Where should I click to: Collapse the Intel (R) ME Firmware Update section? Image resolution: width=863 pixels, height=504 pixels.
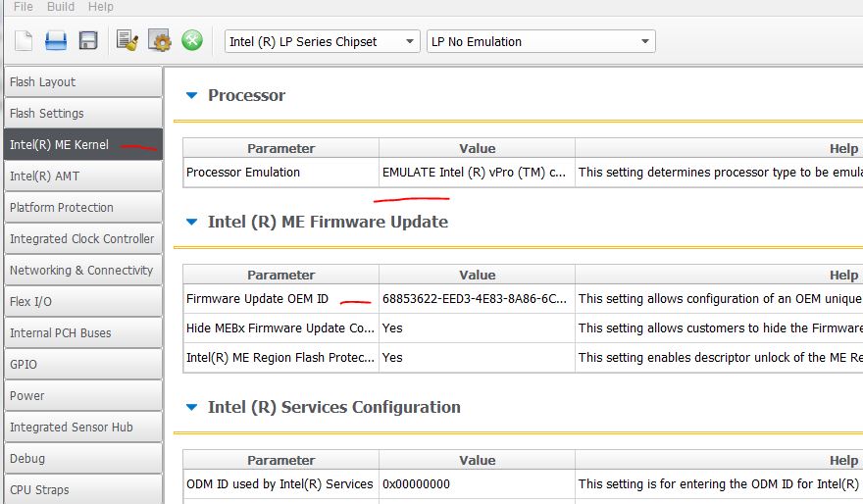(192, 222)
